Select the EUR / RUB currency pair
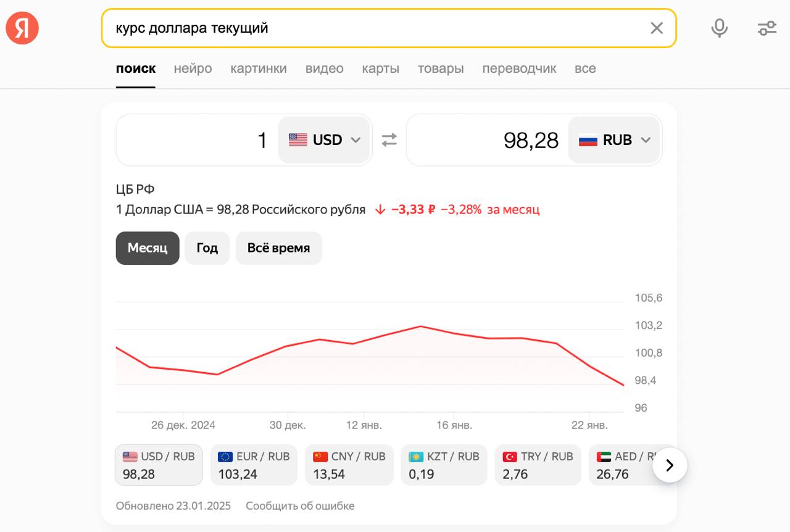 point(254,465)
